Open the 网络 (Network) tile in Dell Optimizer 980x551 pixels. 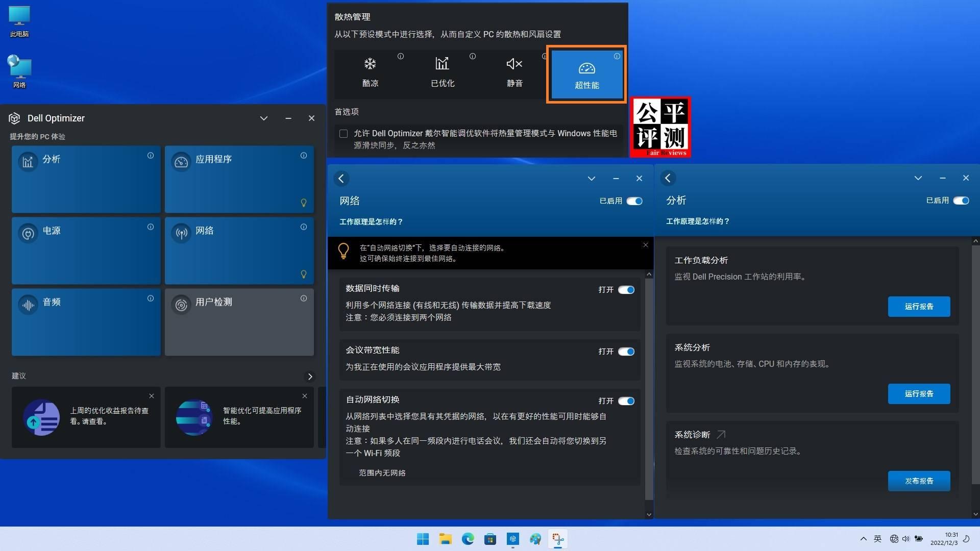[239, 251]
